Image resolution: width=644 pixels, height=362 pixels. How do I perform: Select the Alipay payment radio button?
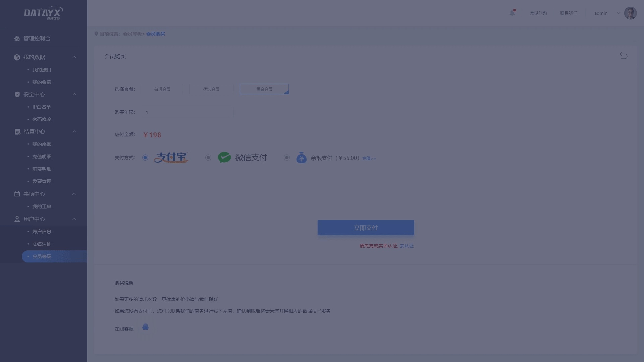pyautogui.click(x=145, y=158)
